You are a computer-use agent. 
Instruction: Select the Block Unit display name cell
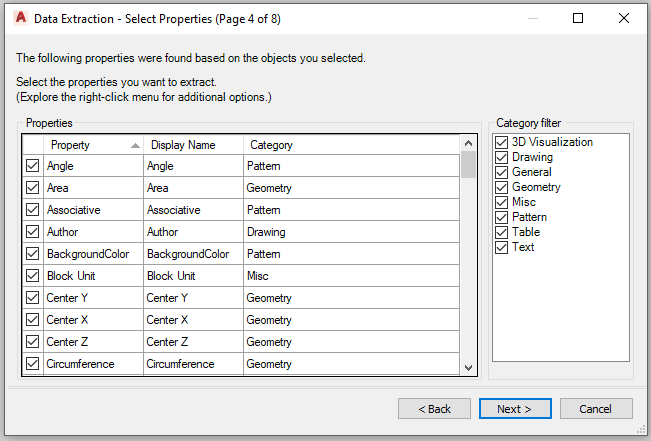[x=193, y=276]
